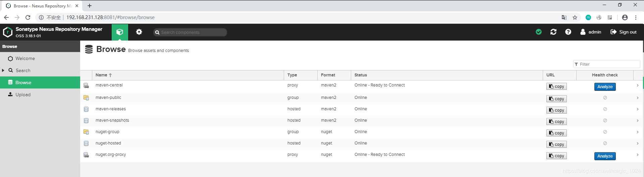Select Upload in the sidebar
Viewport: 644px width, 177px height.
40,95
